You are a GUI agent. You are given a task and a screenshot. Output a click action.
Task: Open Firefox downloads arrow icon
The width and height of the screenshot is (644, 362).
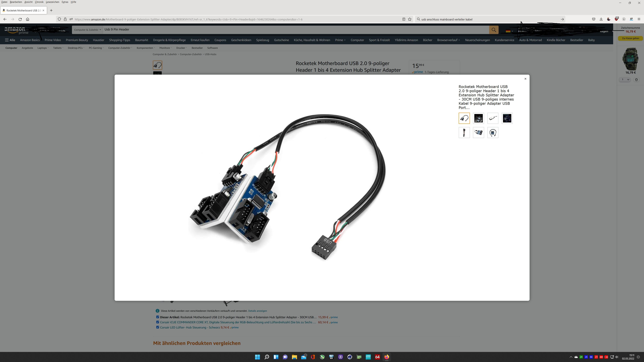point(601,19)
